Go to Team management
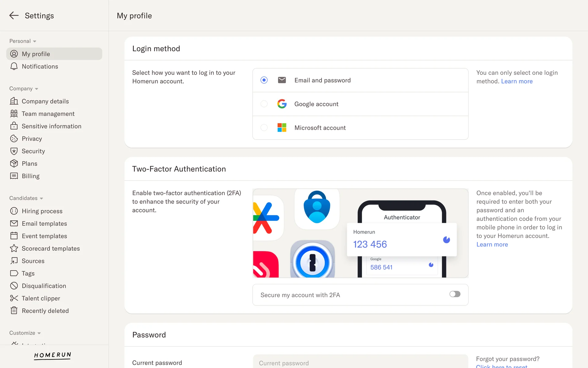Viewport: 588px width, 368px height. point(48,114)
